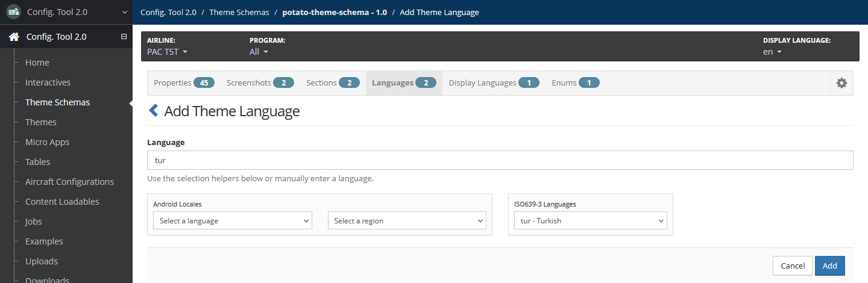The height and width of the screenshot is (283, 868).
Task: Open the PAC T5T airline dropdown
Action: [x=168, y=52]
